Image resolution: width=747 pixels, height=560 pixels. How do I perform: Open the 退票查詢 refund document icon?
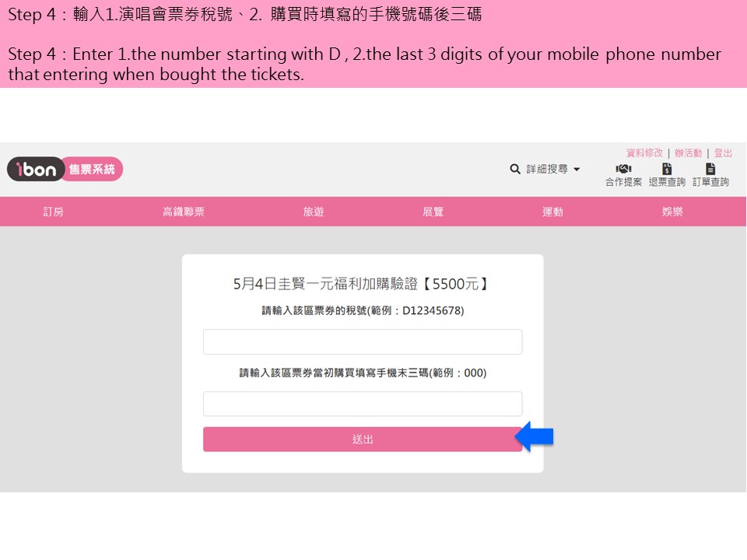coord(667,169)
